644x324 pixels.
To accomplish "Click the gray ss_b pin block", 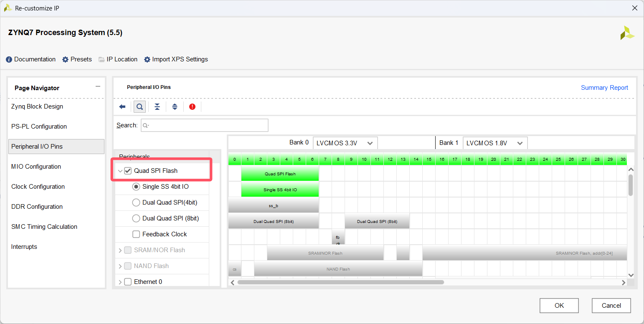I will coord(274,205).
